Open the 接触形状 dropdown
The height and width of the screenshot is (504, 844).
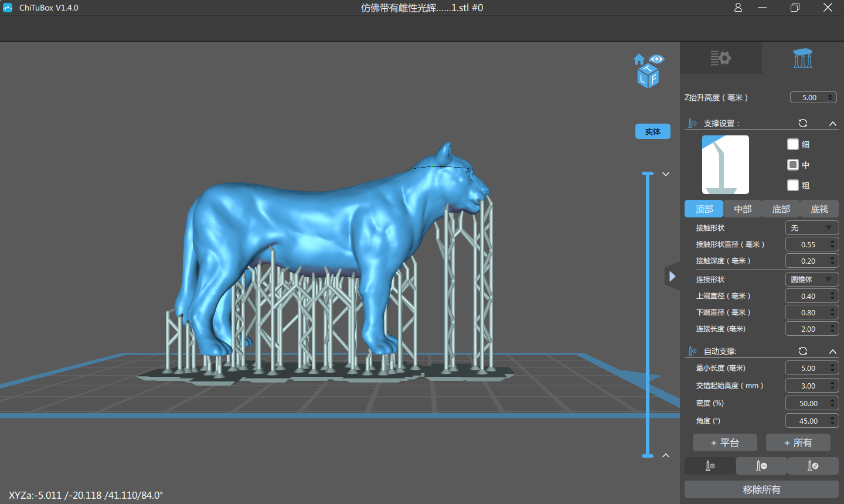click(x=812, y=228)
